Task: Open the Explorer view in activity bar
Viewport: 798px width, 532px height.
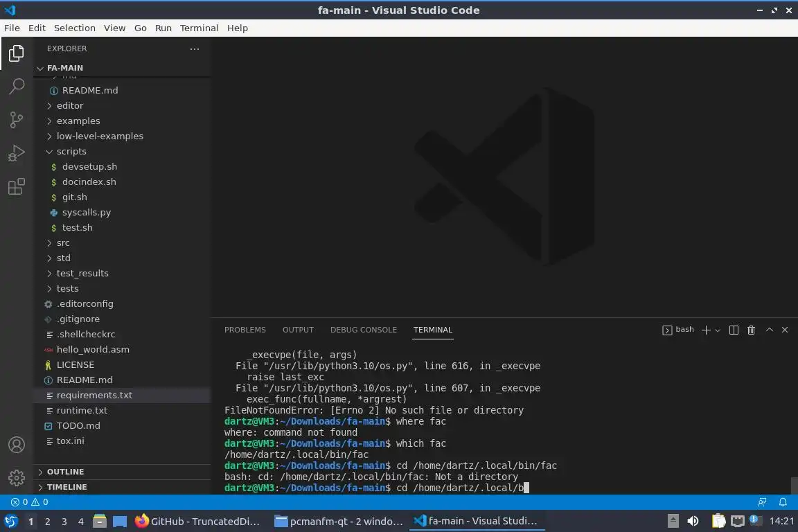Action: point(17,53)
